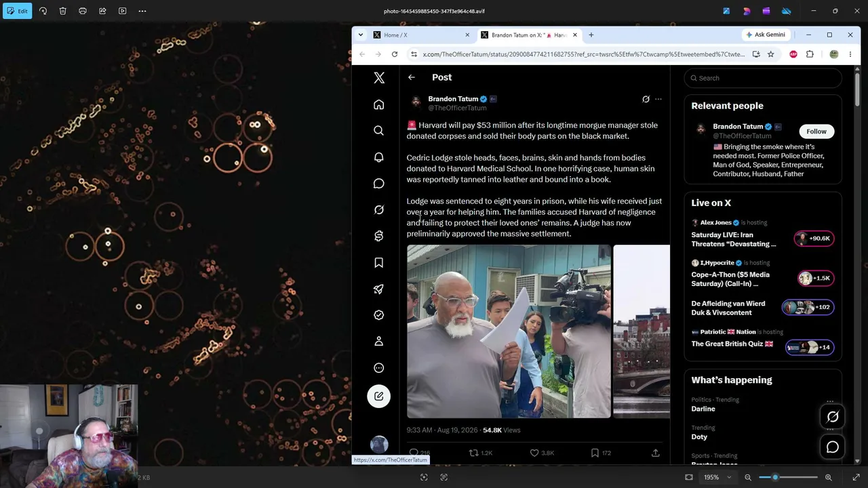Share the post via share icon
Image resolution: width=868 pixels, height=488 pixels.
coord(656,453)
